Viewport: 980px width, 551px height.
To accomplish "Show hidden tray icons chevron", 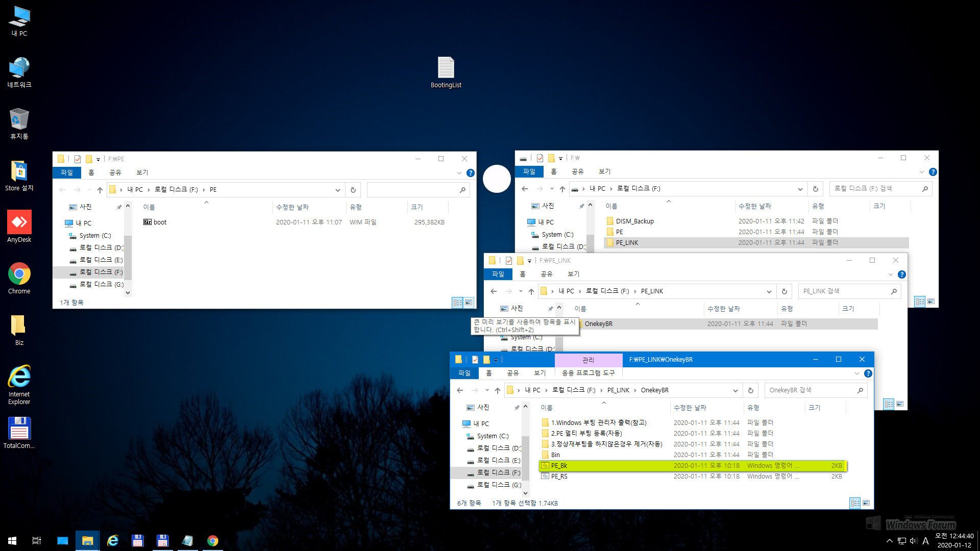I will click(890, 541).
